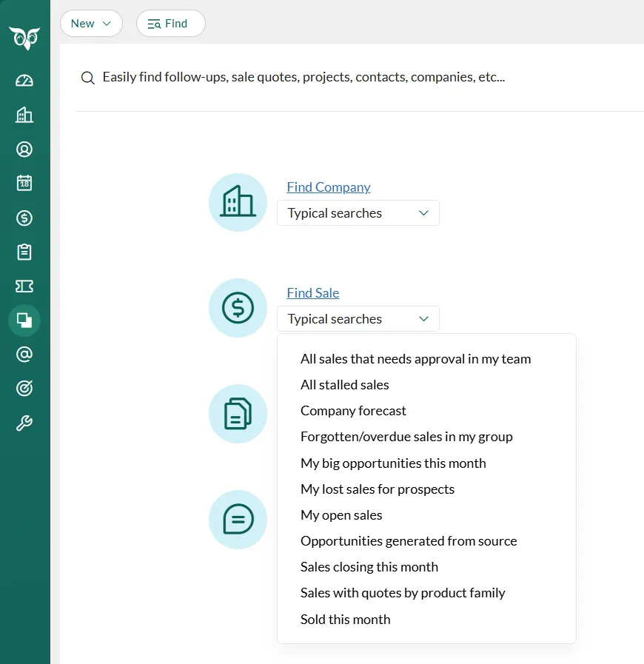Click the SuperOffice owl logo
This screenshot has width=644, height=664.
pyautogui.click(x=24, y=38)
